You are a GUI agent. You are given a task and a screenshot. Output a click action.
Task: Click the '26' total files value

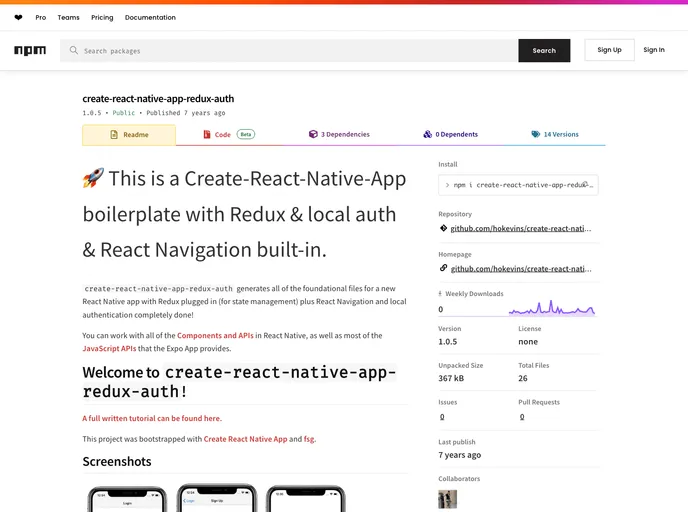pyautogui.click(x=523, y=378)
